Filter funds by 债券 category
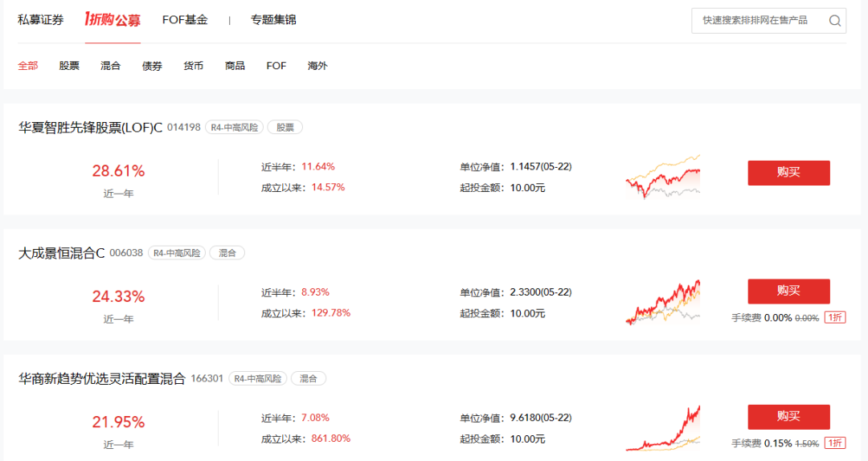 [152, 66]
